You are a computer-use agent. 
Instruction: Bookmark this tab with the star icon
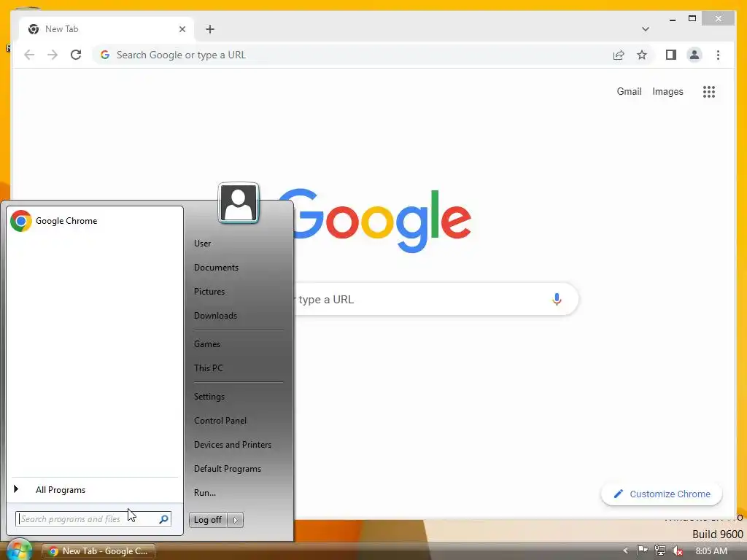pyautogui.click(x=642, y=55)
